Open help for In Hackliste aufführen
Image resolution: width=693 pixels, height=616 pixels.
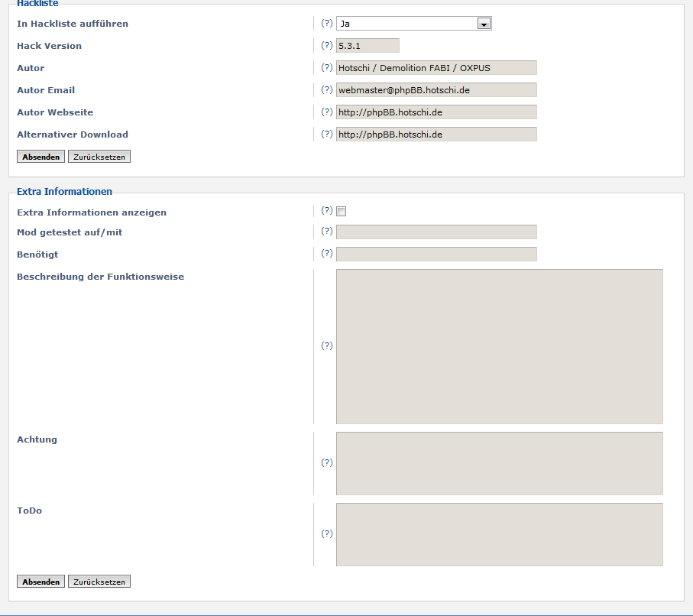(x=327, y=24)
